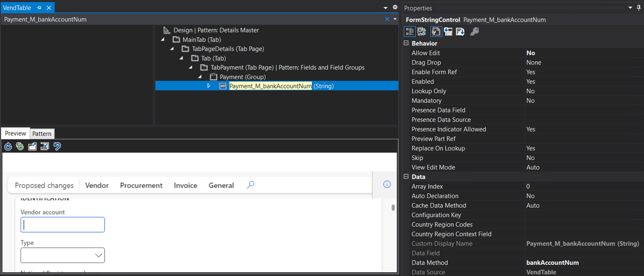Screen dimensions: 644x276
Task: Open the Type dropdown in preview
Action: tap(63, 255)
